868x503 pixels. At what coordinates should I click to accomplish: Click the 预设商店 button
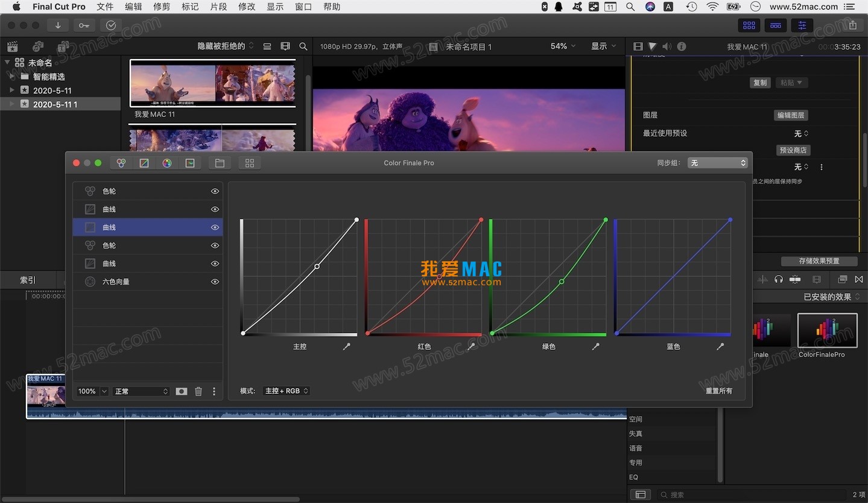793,150
